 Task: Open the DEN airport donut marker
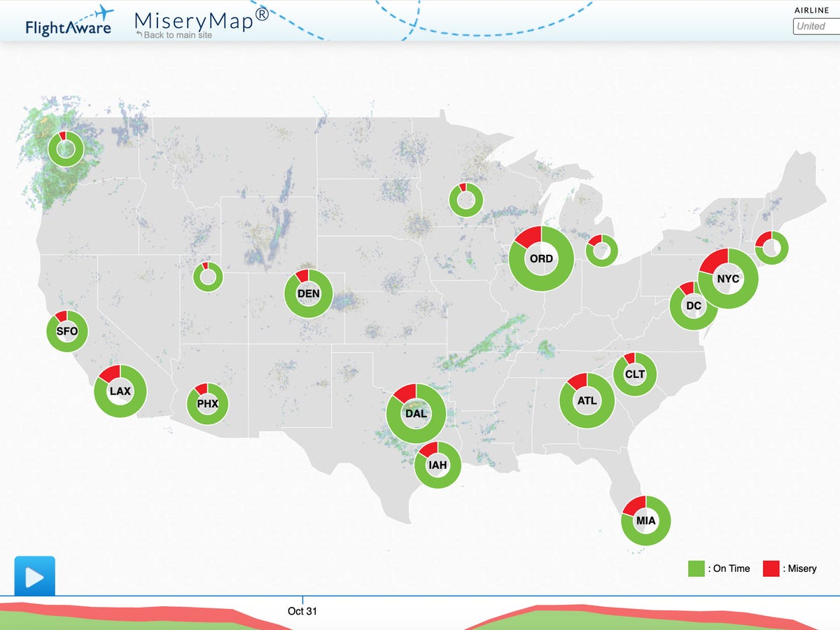(x=308, y=294)
